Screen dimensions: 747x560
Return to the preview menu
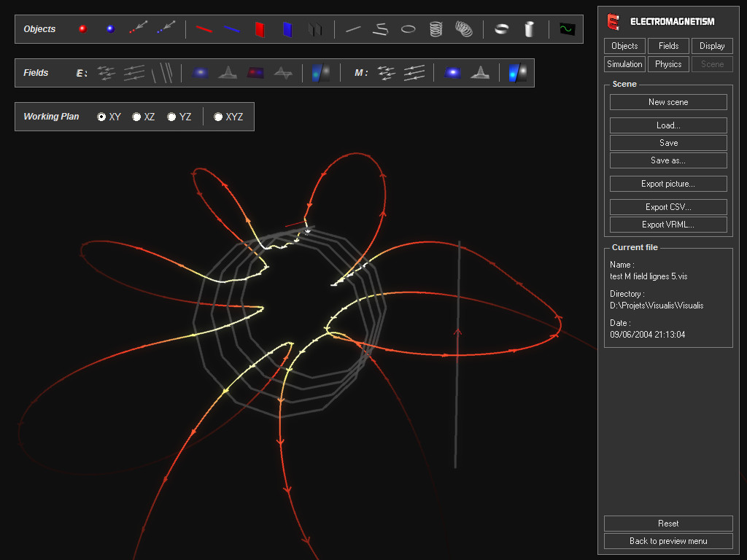(667, 540)
